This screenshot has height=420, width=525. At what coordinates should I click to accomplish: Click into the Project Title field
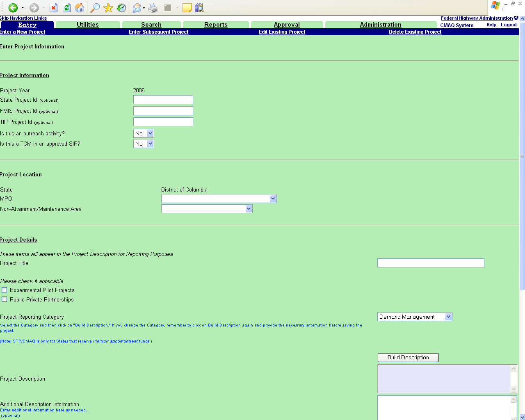point(430,263)
